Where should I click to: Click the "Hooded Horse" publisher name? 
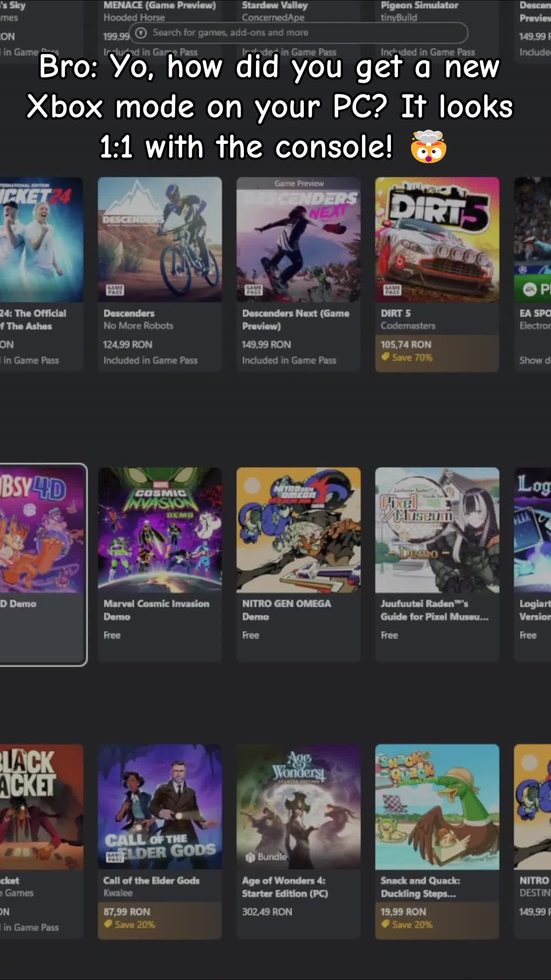point(134,18)
